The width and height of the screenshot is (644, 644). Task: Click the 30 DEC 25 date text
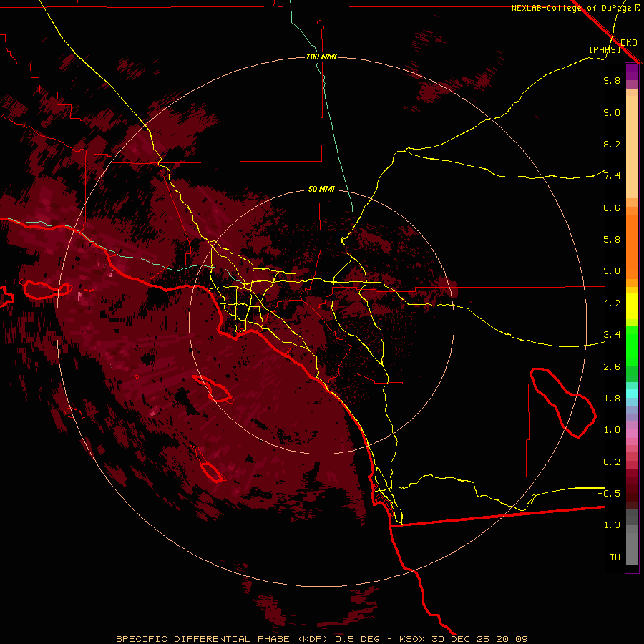(x=460, y=639)
